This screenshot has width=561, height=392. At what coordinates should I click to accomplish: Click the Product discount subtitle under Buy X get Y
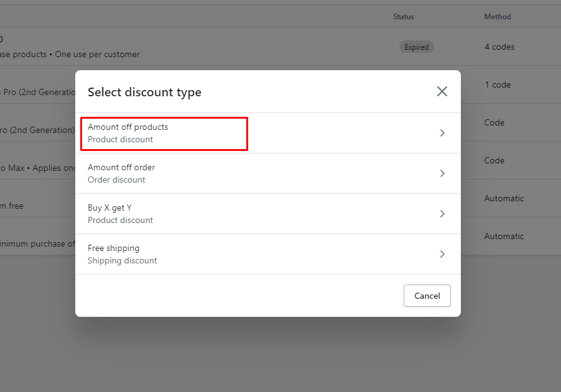click(120, 220)
